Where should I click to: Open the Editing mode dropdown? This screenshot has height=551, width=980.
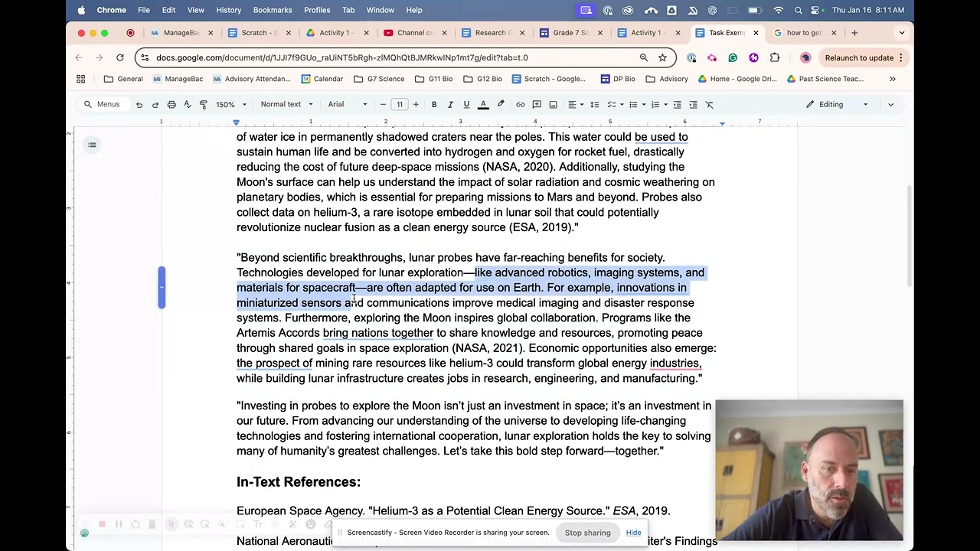click(836, 105)
